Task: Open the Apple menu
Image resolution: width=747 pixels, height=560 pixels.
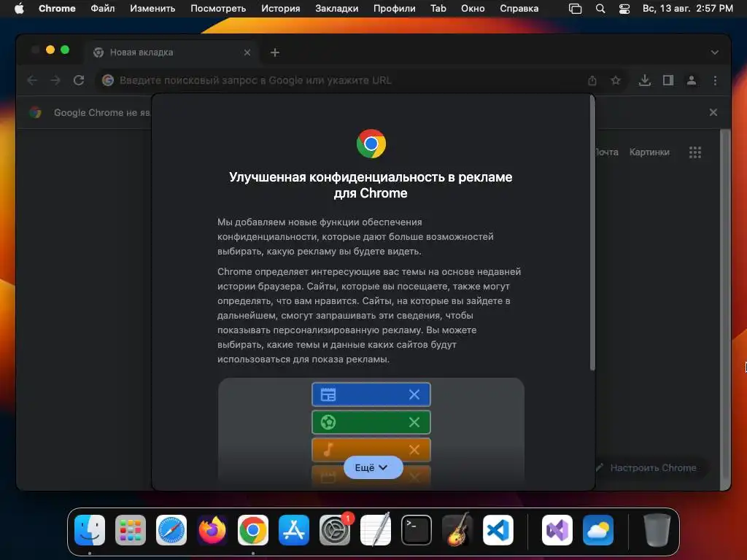Action: pos(19,9)
